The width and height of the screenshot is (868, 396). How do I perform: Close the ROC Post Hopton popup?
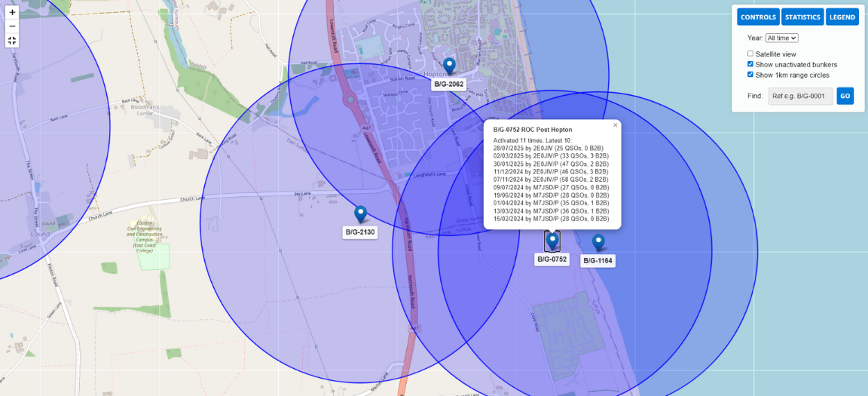click(x=615, y=125)
